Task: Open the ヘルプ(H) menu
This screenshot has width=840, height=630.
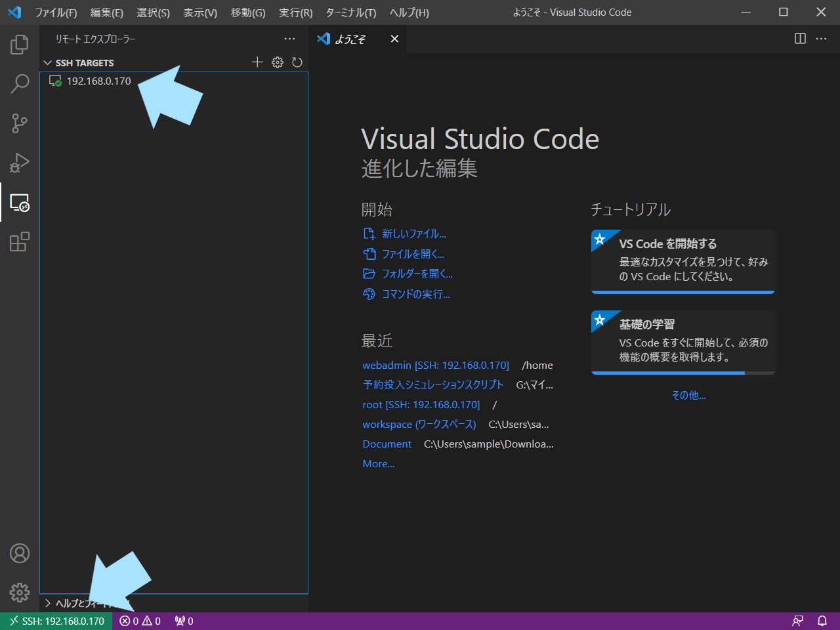Action: 409,12
